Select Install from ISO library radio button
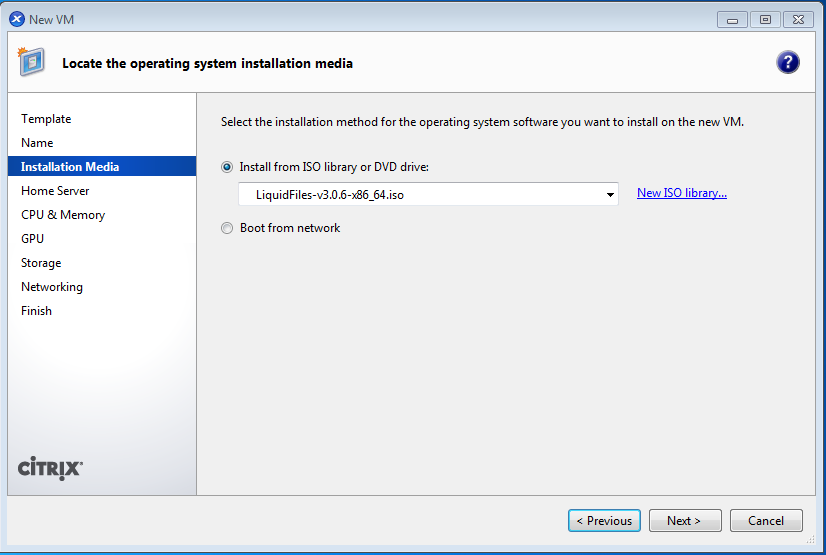 tap(227, 167)
